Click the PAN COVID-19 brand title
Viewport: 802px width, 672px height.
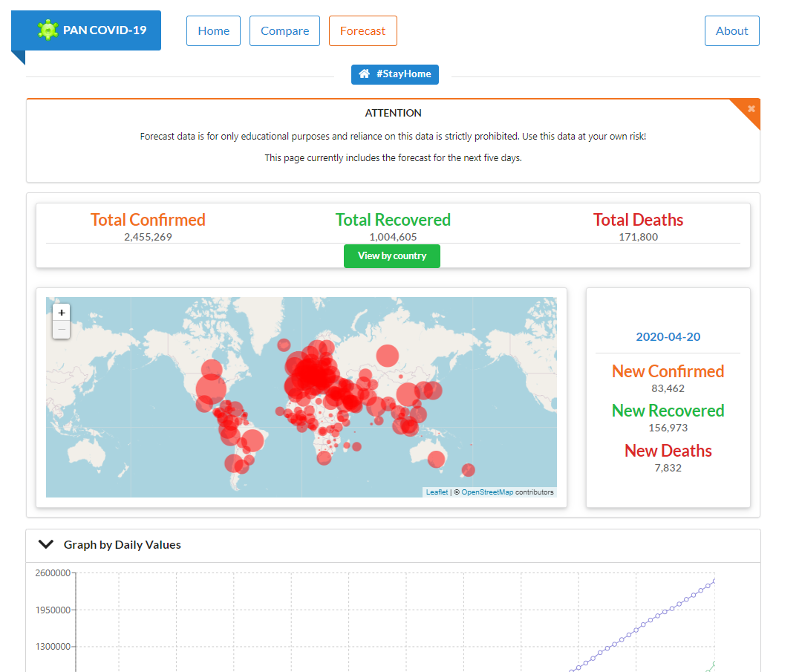coord(105,30)
